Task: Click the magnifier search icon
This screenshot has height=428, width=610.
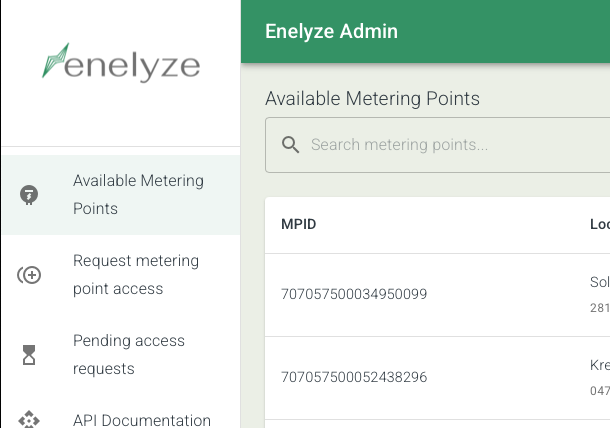Action: click(290, 145)
